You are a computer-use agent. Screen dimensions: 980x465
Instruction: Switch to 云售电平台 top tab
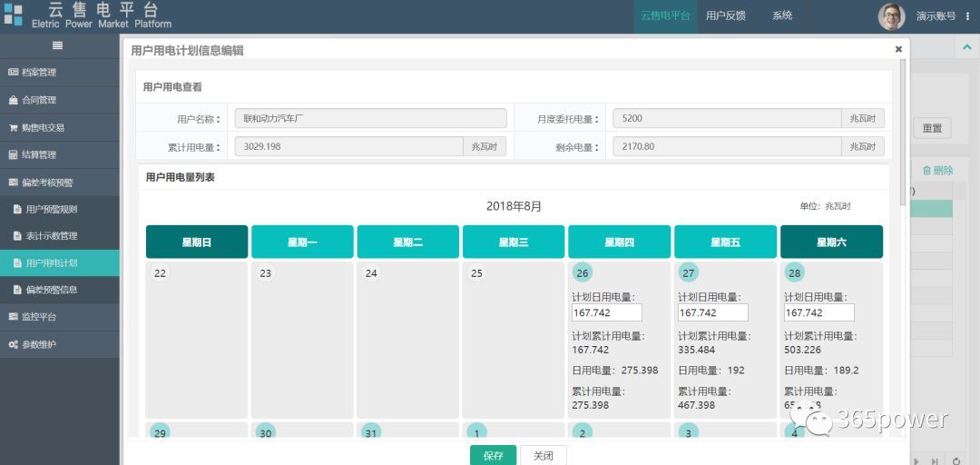(665, 15)
